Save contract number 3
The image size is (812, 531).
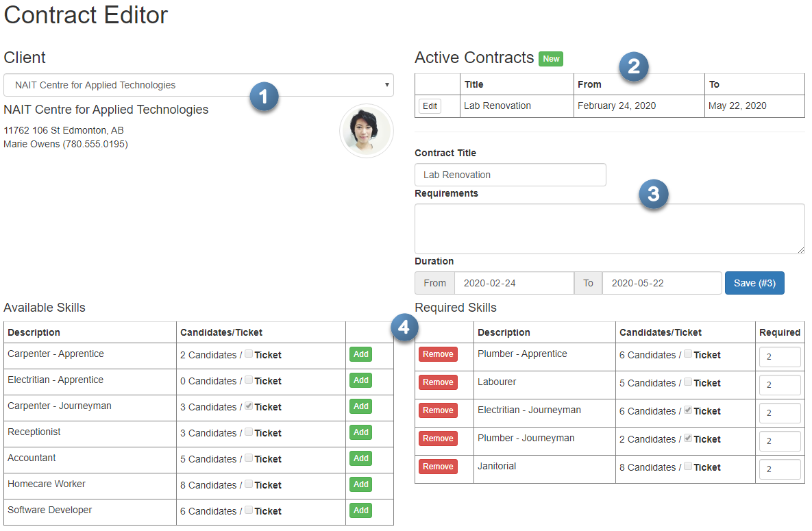[x=754, y=283]
